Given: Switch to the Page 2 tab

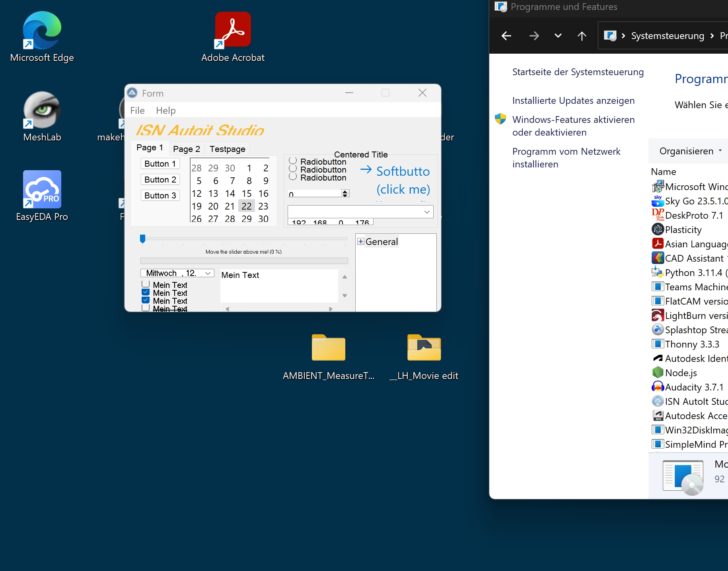Looking at the screenshot, I should tap(187, 149).
